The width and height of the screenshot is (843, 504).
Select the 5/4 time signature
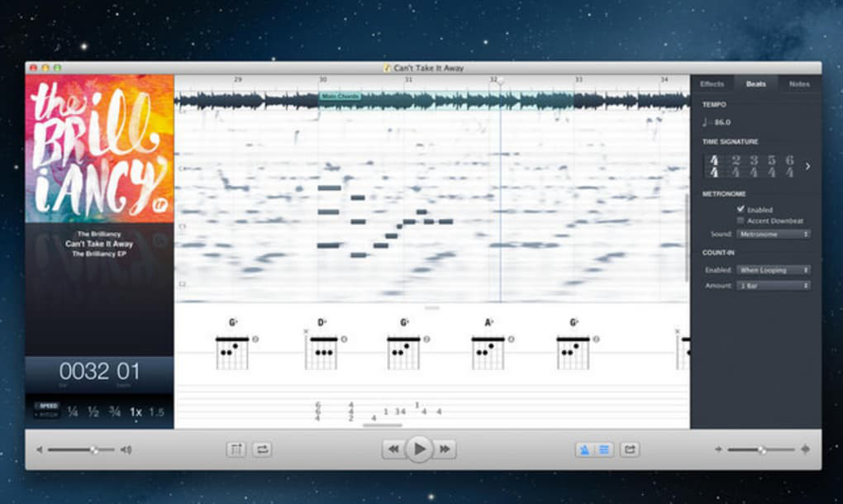pyautogui.click(x=772, y=166)
